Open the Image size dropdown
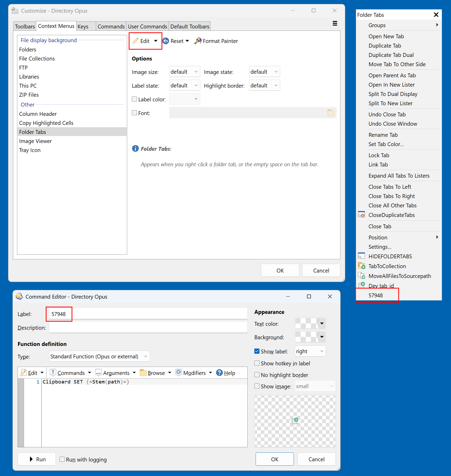Image resolution: width=451 pixels, height=476 pixels. coord(185,72)
